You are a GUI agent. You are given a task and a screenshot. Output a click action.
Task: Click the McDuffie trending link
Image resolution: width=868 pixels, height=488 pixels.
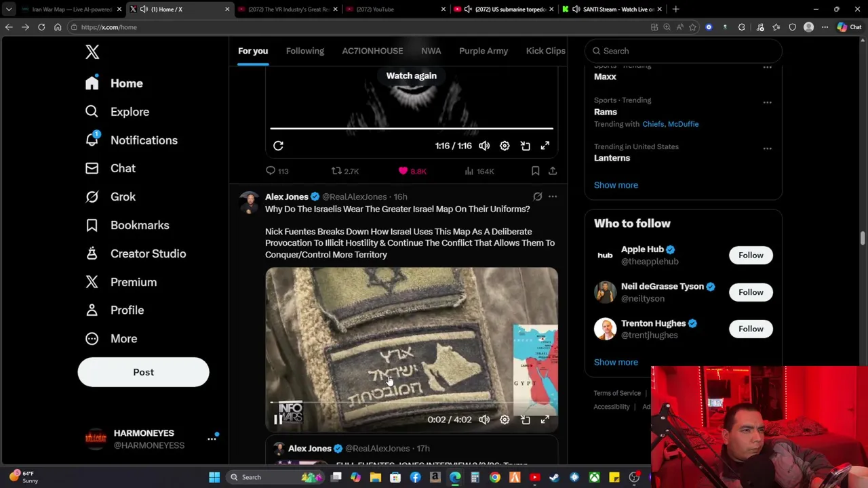click(683, 124)
